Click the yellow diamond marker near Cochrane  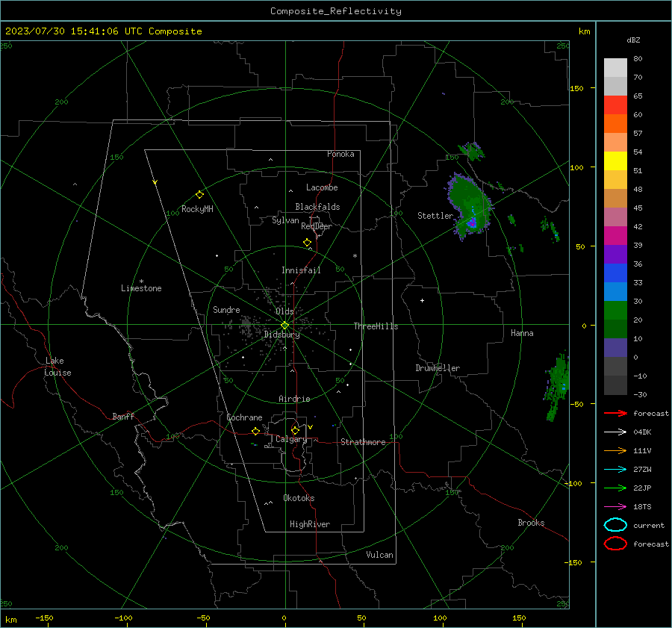[255, 431]
